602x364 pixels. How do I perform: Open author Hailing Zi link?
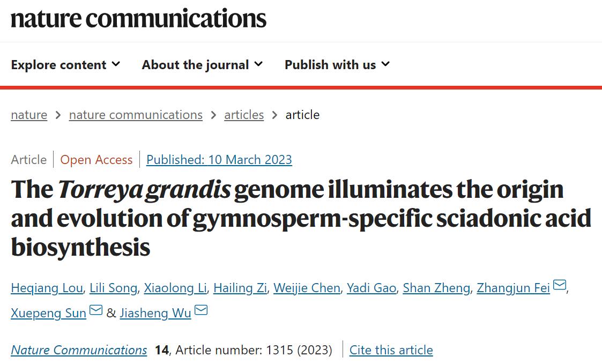[x=240, y=288]
